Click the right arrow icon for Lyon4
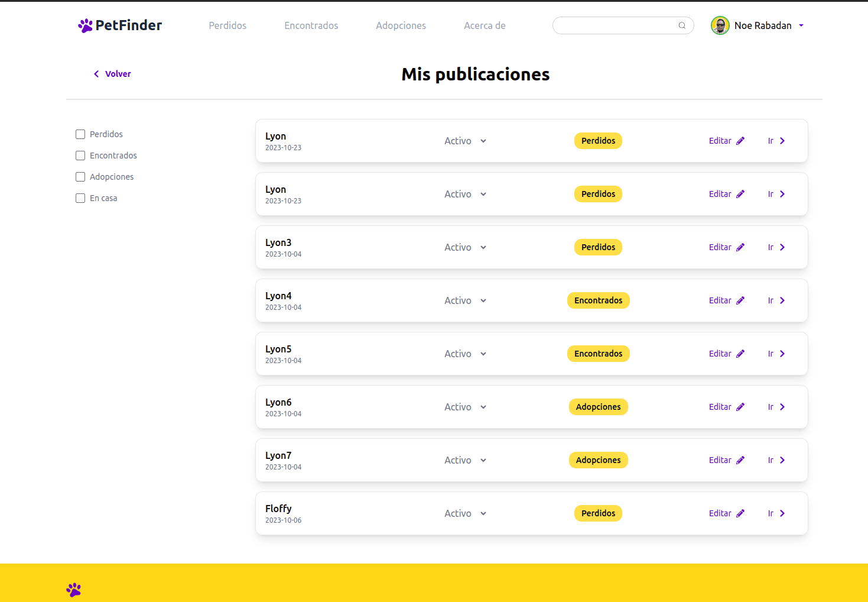 click(782, 300)
